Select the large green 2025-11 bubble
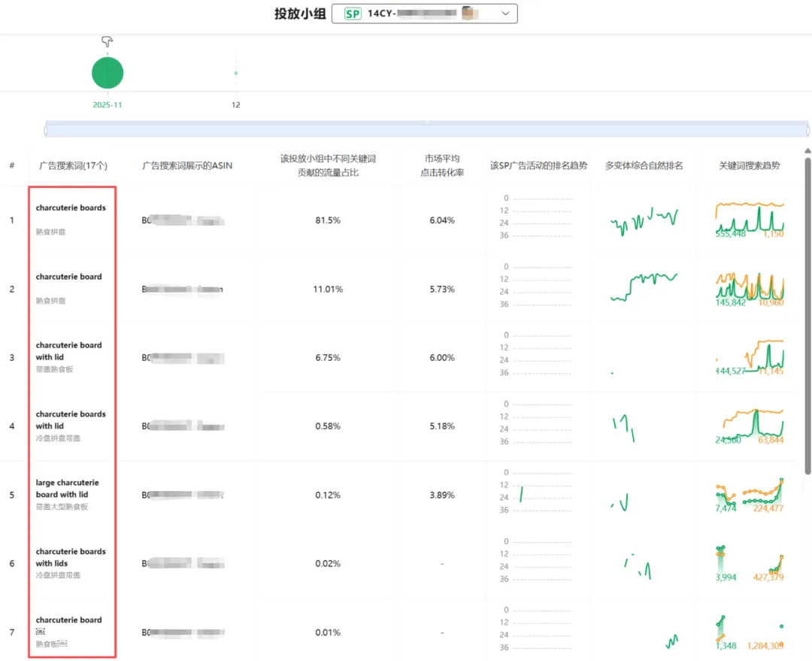The height and width of the screenshot is (661, 812). point(108,73)
